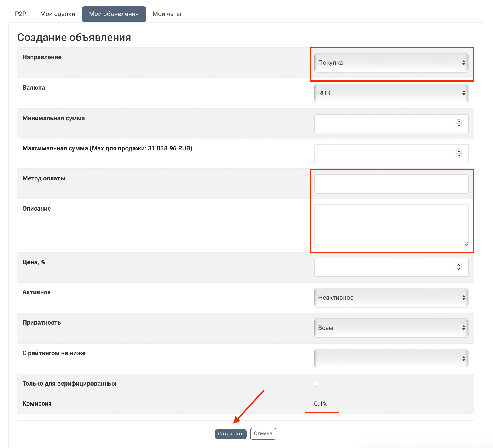This screenshot has width=493, height=448.
Task: Expand the Активное dropdown showing Неактивное
Action: 391,298
